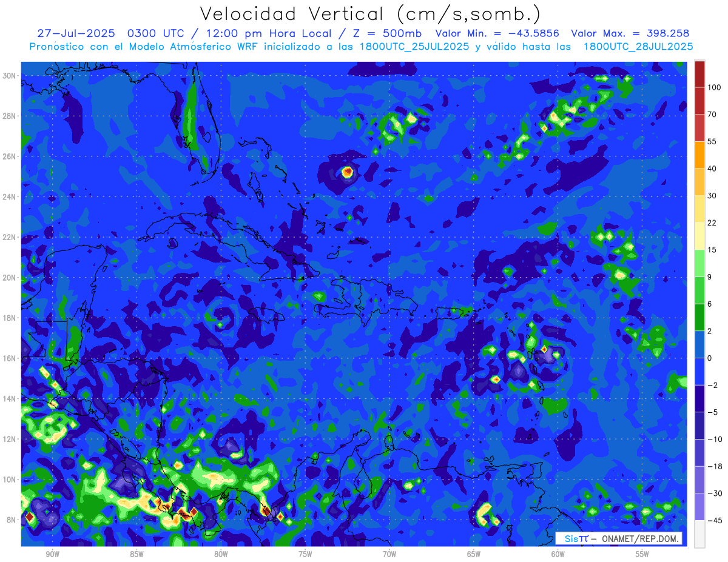The image size is (728, 562).
Task: Click the colorbar value label 22
Action: 712,222
